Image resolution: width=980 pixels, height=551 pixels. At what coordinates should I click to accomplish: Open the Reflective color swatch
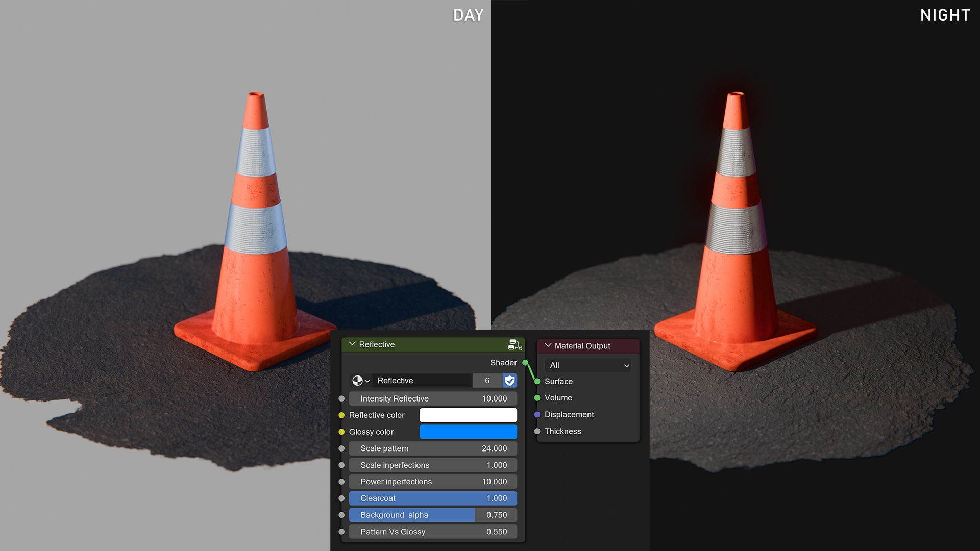[x=468, y=415]
